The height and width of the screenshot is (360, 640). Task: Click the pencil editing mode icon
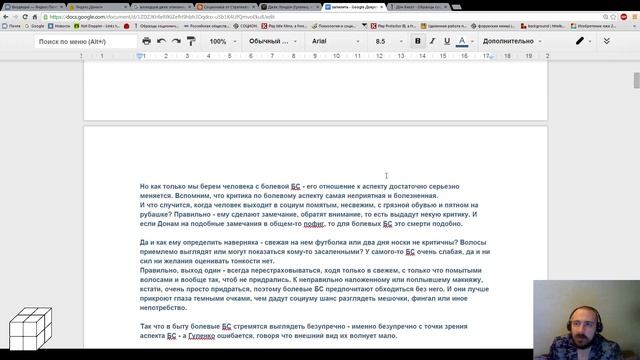point(580,41)
